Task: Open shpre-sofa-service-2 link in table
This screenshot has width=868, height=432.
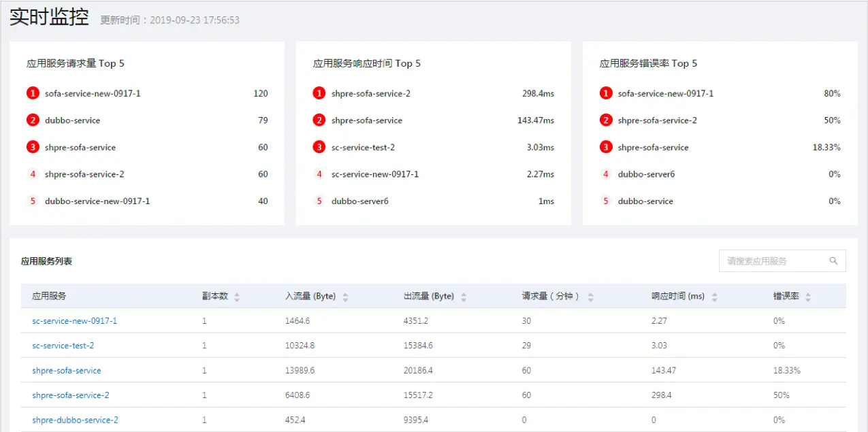Action: tap(70, 395)
